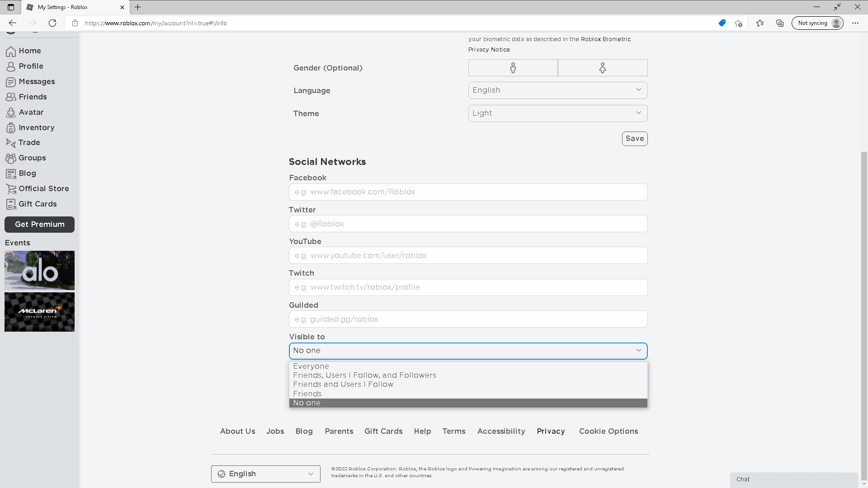Reload the page
This screenshot has width=868, height=488.
pos(52,23)
